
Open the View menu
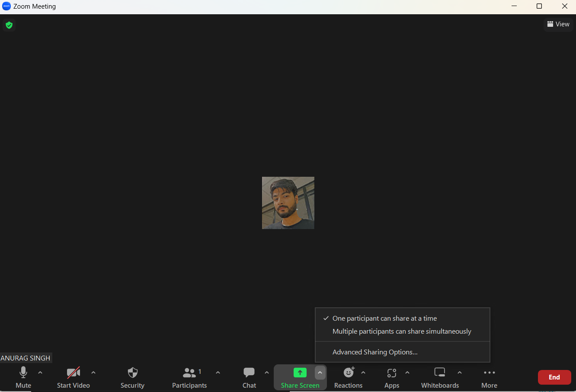[558, 24]
